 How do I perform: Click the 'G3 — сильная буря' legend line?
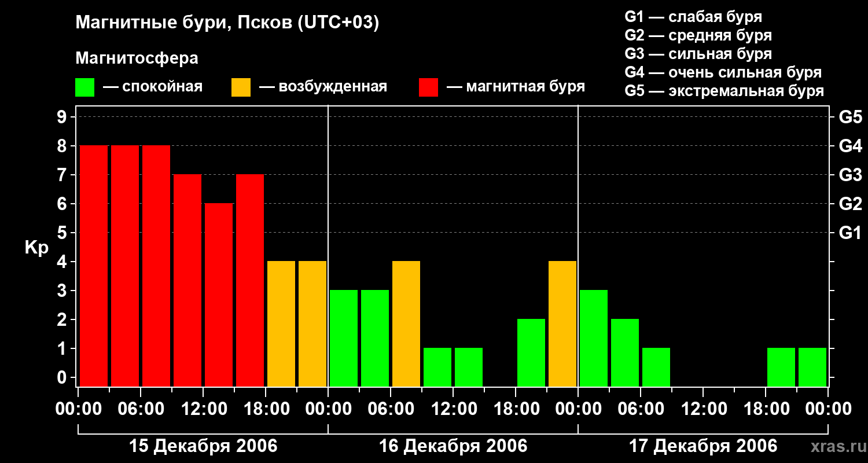[x=698, y=54]
